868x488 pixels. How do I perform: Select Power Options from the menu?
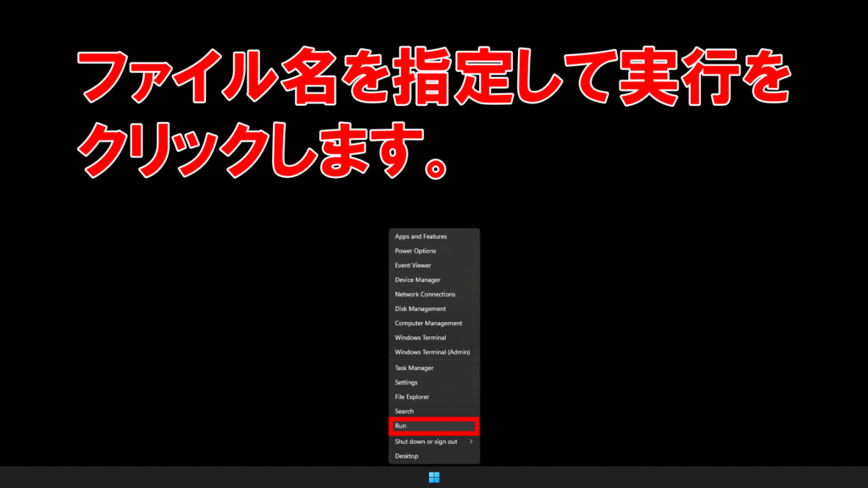[415, 251]
